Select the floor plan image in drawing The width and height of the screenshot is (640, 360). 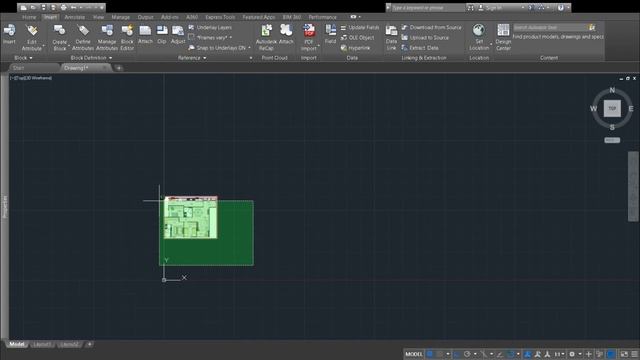point(191,218)
